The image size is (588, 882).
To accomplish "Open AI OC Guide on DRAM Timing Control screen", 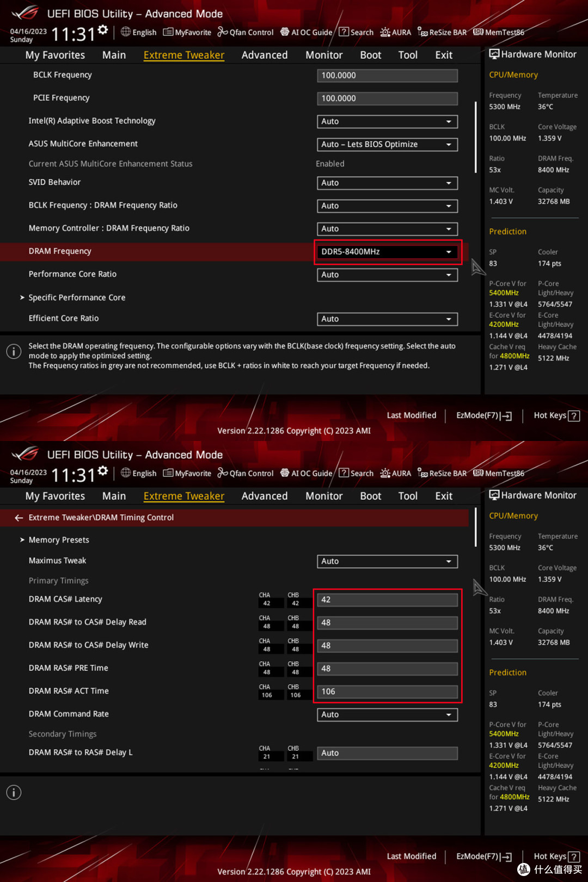I will click(x=306, y=473).
